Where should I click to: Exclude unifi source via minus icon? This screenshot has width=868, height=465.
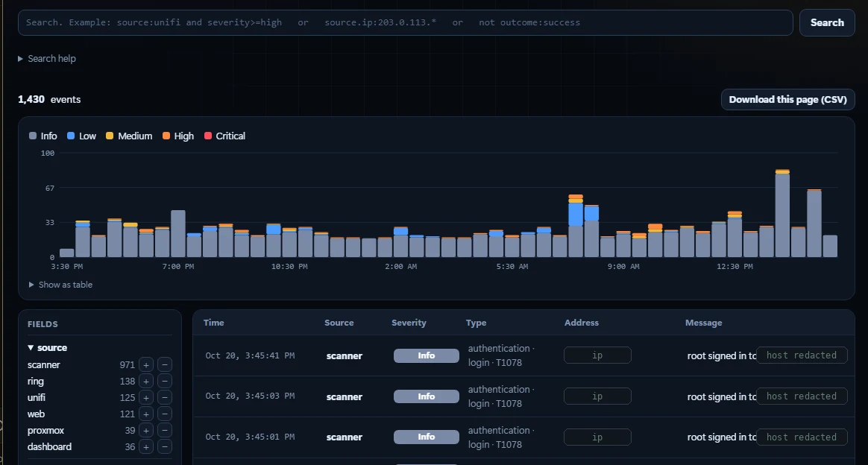point(164,397)
